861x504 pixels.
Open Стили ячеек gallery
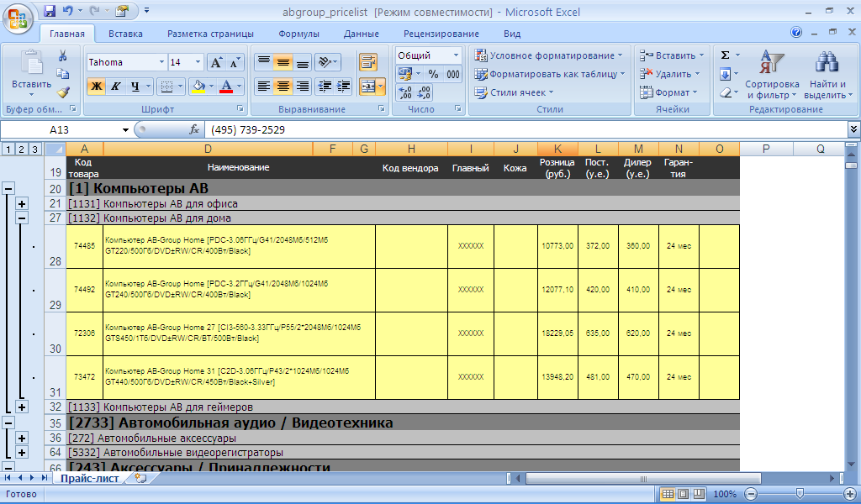pos(514,92)
